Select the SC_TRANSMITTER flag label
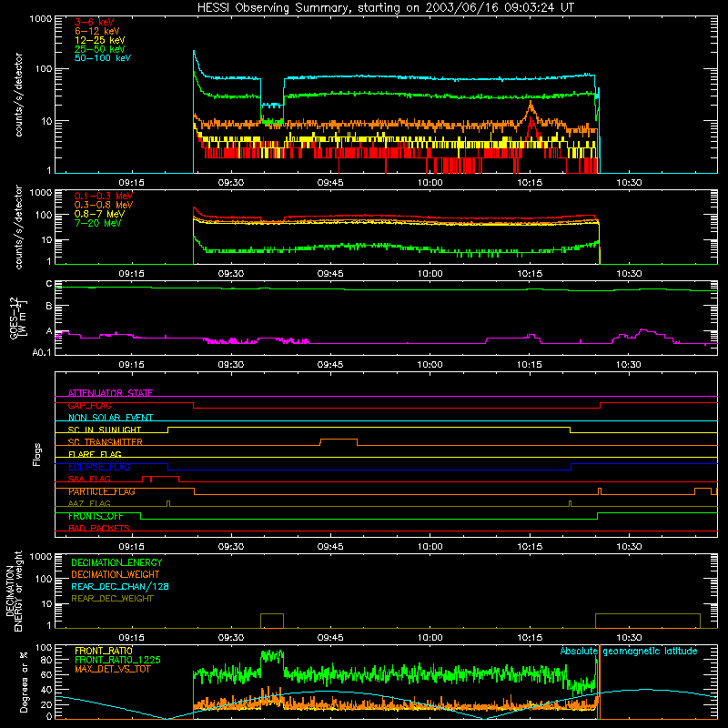728x728 pixels. pos(105,442)
